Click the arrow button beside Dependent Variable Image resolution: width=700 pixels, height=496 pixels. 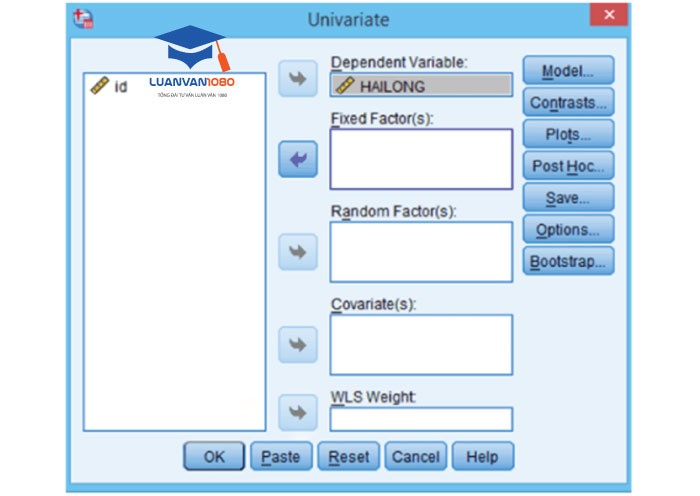(298, 79)
